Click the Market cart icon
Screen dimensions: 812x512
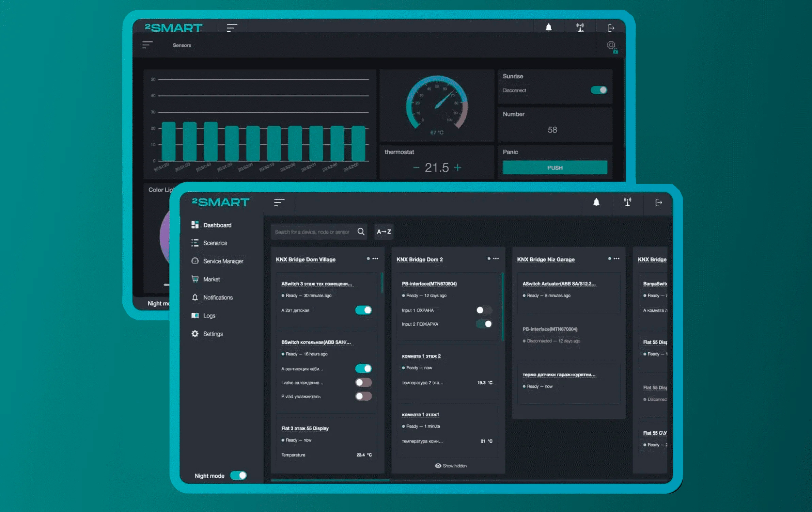195,279
